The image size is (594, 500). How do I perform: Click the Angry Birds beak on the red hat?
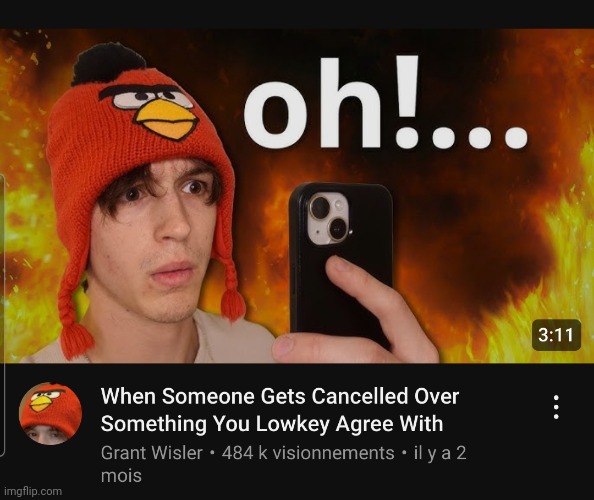point(166,119)
